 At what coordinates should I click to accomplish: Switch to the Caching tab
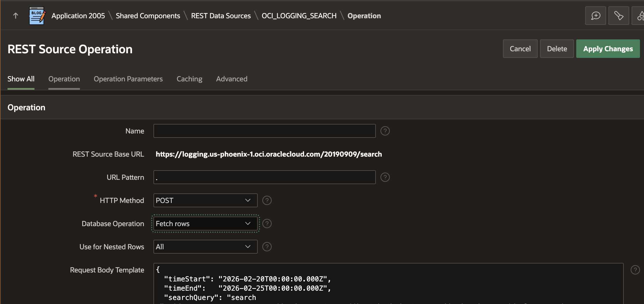(189, 79)
